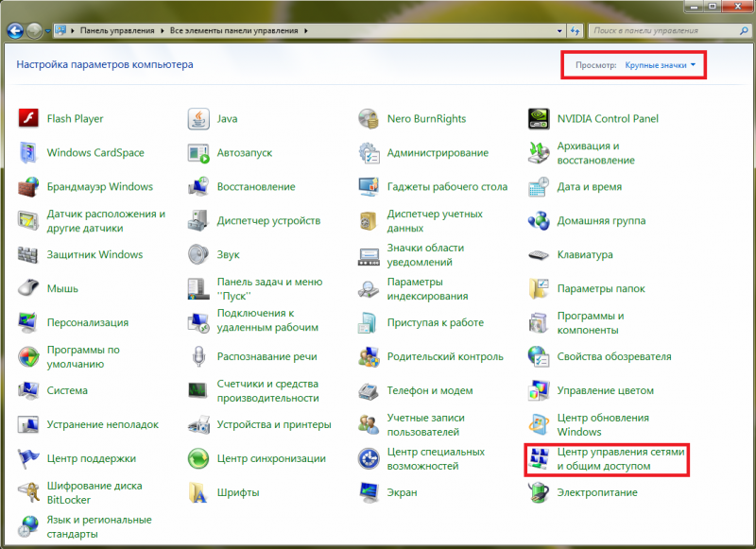Click the Шрифты icon
Screen dimensions: 756x549
tap(198, 492)
